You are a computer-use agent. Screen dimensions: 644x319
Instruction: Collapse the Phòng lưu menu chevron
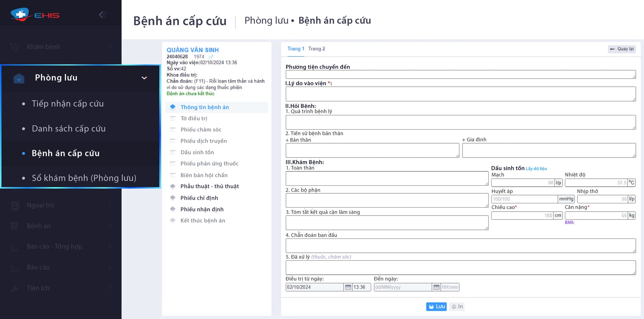[x=144, y=78]
